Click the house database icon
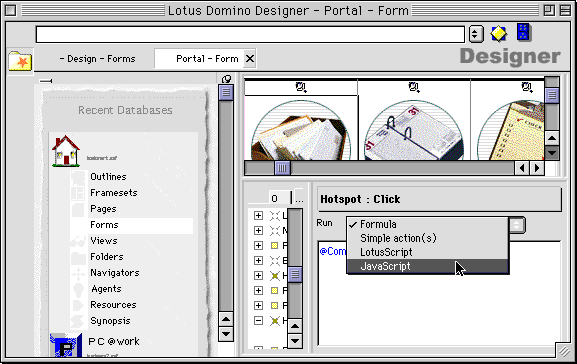 (66, 151)
